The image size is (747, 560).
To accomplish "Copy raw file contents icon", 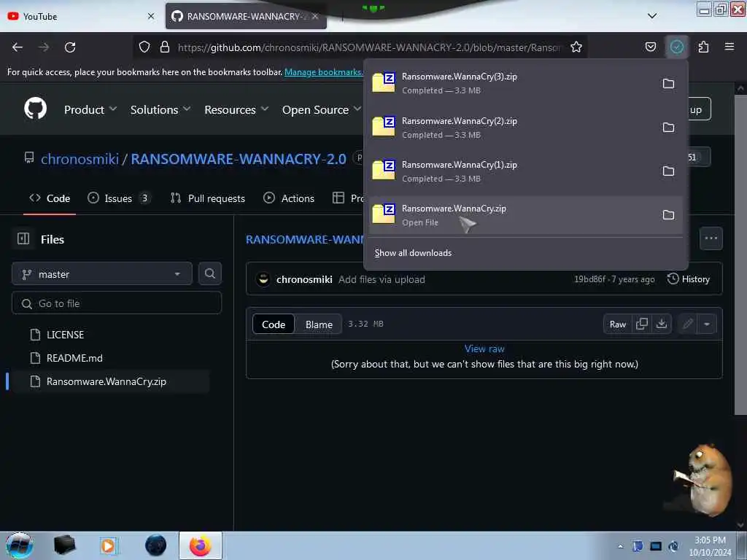I will (642, 324).
